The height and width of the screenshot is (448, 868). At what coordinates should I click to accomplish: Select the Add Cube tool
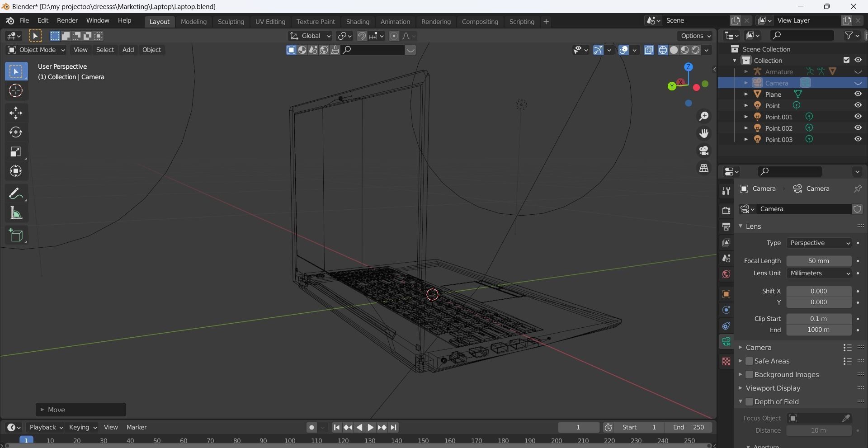16,236
